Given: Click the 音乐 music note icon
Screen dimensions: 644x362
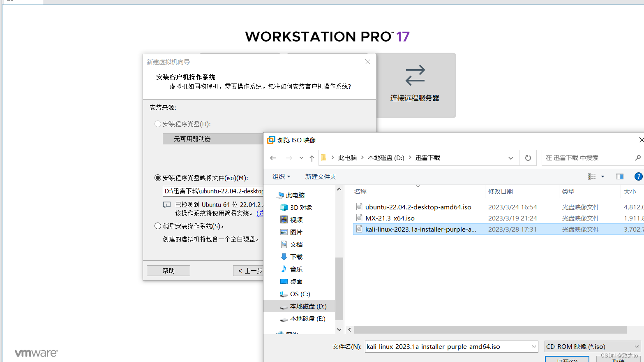Looking at the screenshot, I should (x=284, y=269).
